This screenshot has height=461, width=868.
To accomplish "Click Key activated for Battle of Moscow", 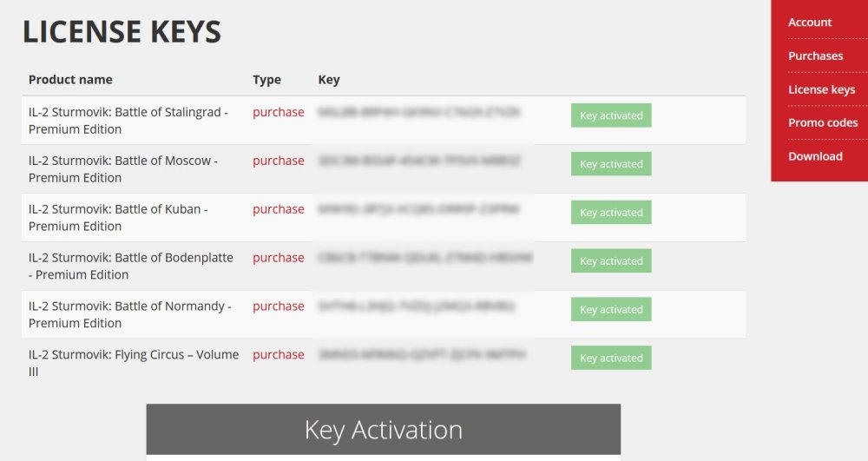I will [x=611, y=164].
